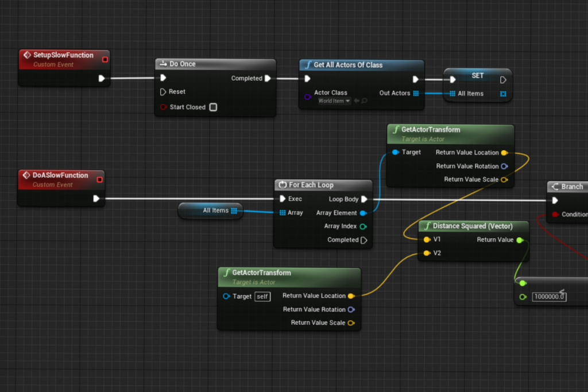Click the use-selected arrow icon beside World Item
Screen dimensions: 588x392
pos(357,102)
